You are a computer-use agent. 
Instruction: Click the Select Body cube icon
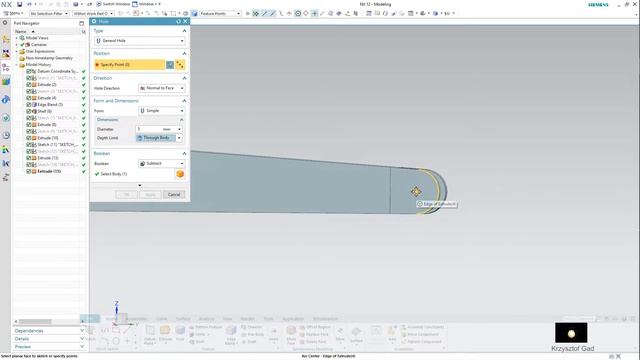(180, 174)
